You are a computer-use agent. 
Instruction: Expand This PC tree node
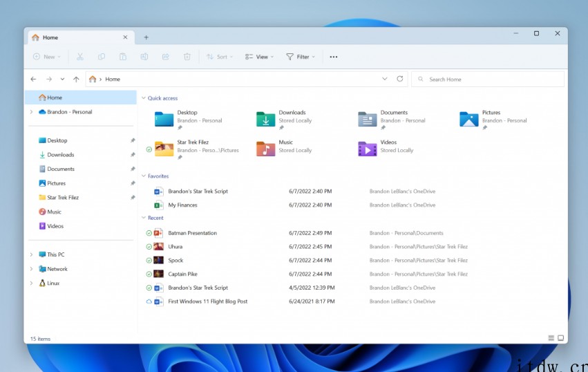click(32, 254)
